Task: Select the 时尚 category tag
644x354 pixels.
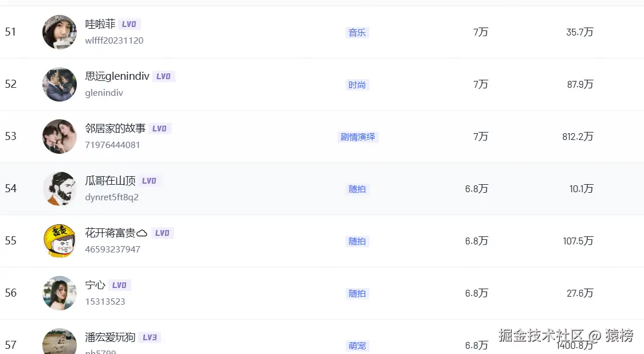Action: (x=357, y=85)
